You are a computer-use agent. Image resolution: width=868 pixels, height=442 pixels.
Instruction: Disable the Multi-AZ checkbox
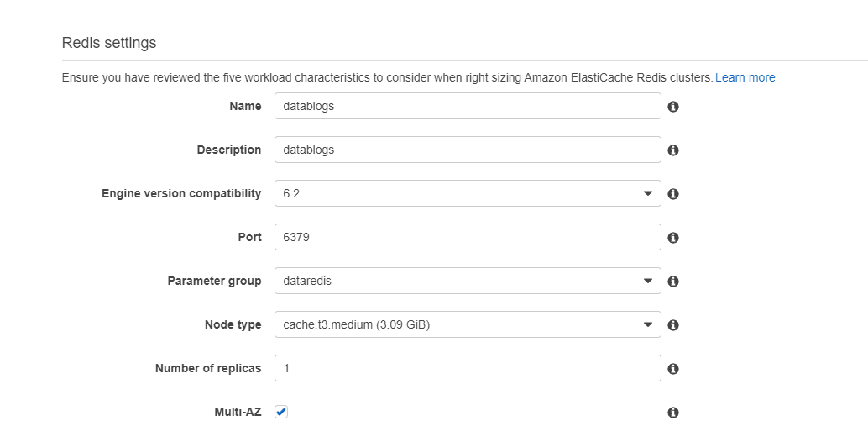pos(281,412)
